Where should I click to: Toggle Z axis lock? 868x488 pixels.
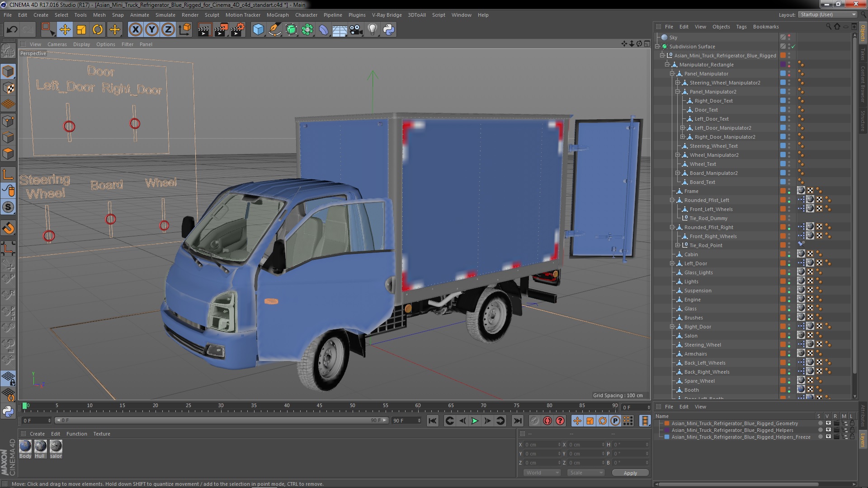tap(168, 30)
